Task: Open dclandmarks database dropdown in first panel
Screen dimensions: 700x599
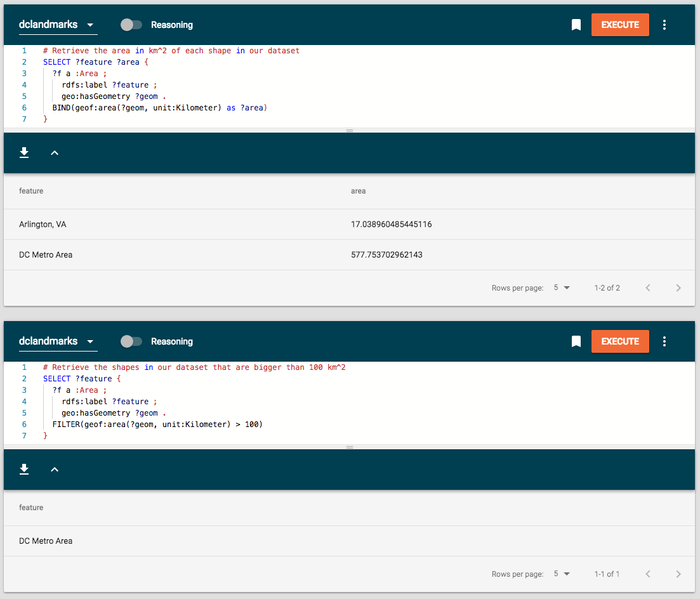Action: coord(58,25)
